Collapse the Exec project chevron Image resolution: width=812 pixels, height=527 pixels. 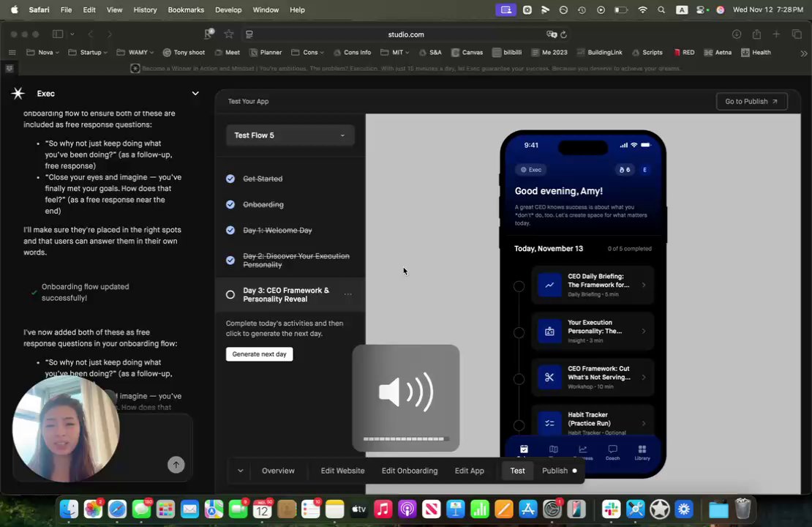click(195, 93)
